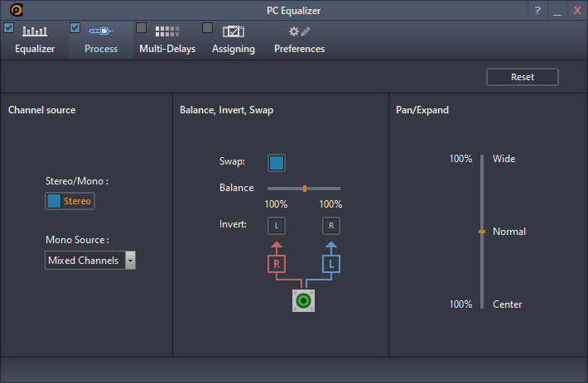The height and width of the screenshot is (383, 588).
Task: Toggle the Stereo/Mono switch
Action: coord(70,201)
